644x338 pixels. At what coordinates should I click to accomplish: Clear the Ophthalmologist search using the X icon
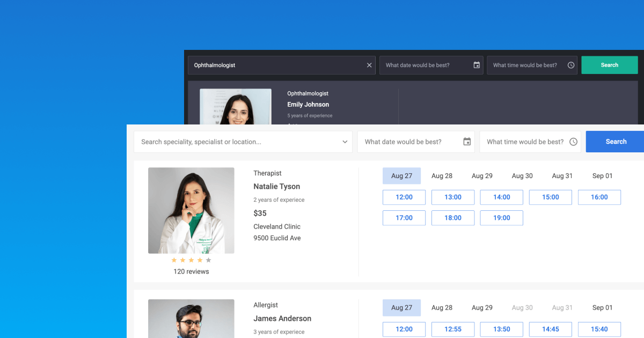(x=369, y=65)
